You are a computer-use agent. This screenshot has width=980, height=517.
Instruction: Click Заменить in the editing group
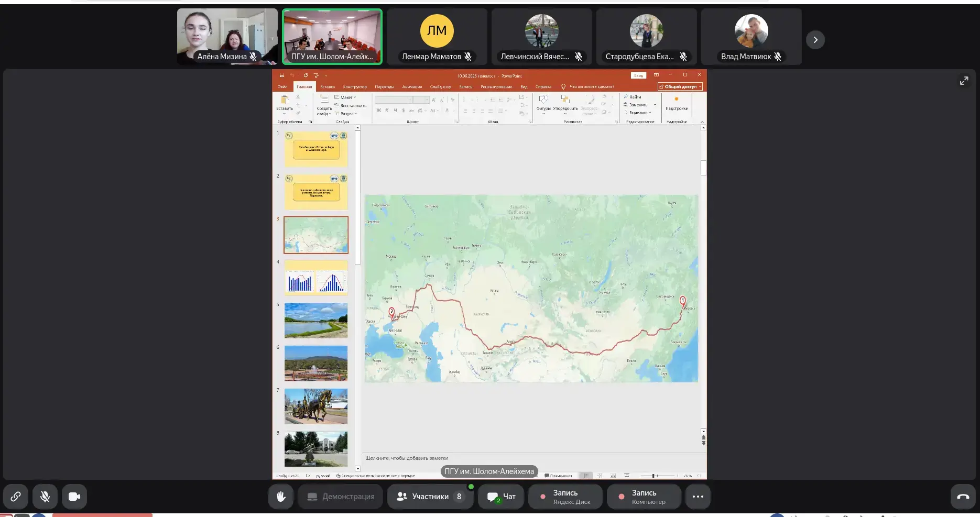coord(636,105)
